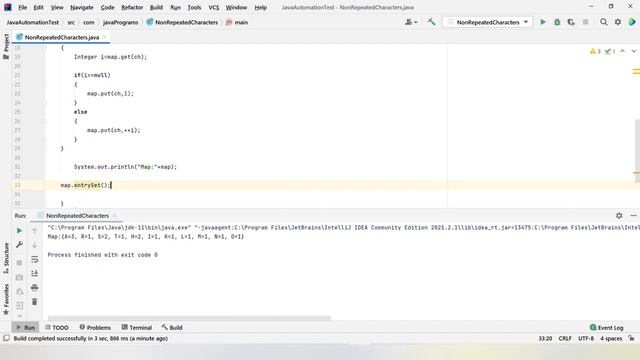Click the NonRepeatedCharacters class breadcrumb
640x360 pixels.
pos(182,22)
